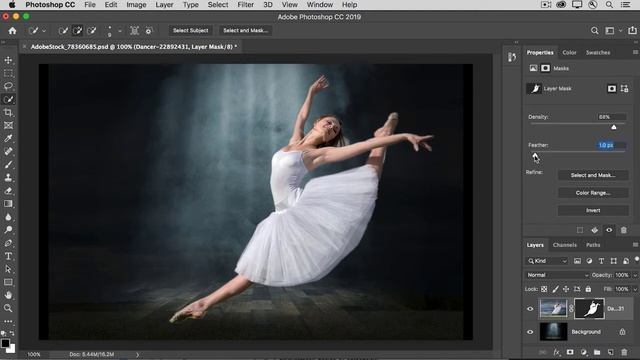
Task: Select the Spot Healing Brush tool
Action: (x=8, y=151)
